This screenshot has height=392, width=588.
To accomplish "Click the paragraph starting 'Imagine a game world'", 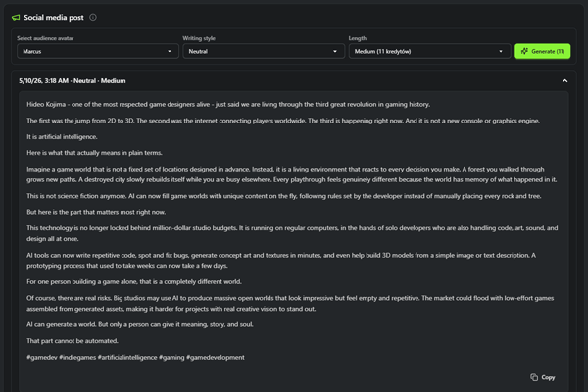I will click(x=292, y=174).
